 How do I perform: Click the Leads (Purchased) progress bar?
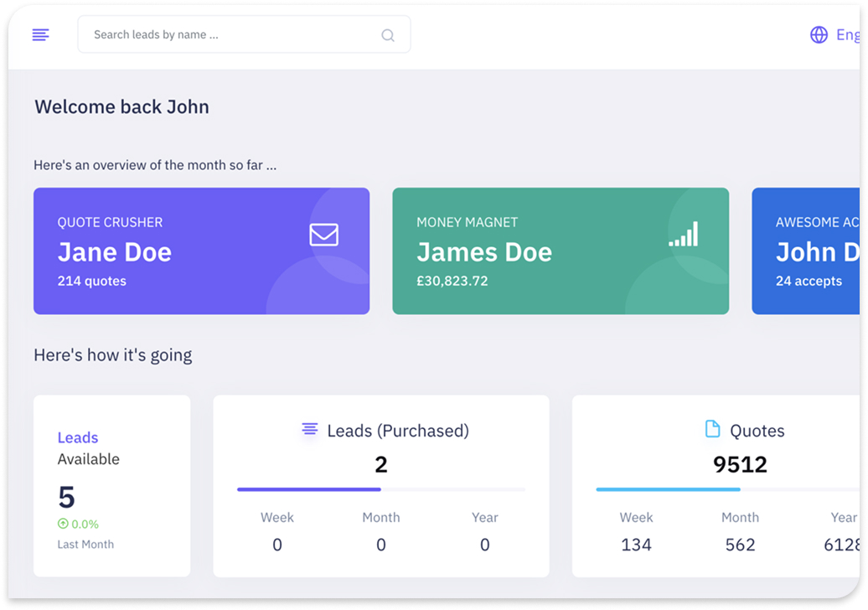381,489
